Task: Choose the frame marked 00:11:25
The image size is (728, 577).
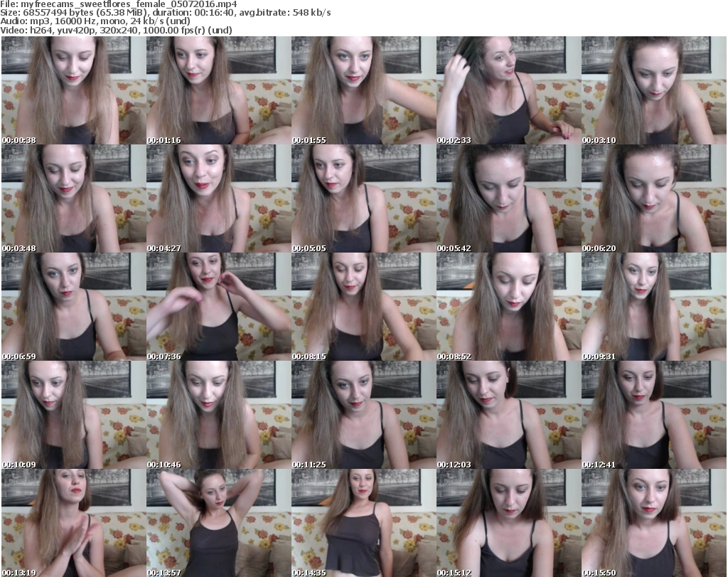Action: tap(364, 415)
